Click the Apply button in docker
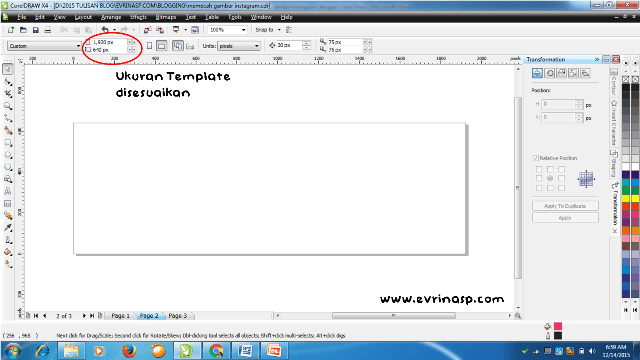This screenshot has width=640, height=360. [565, 218]
